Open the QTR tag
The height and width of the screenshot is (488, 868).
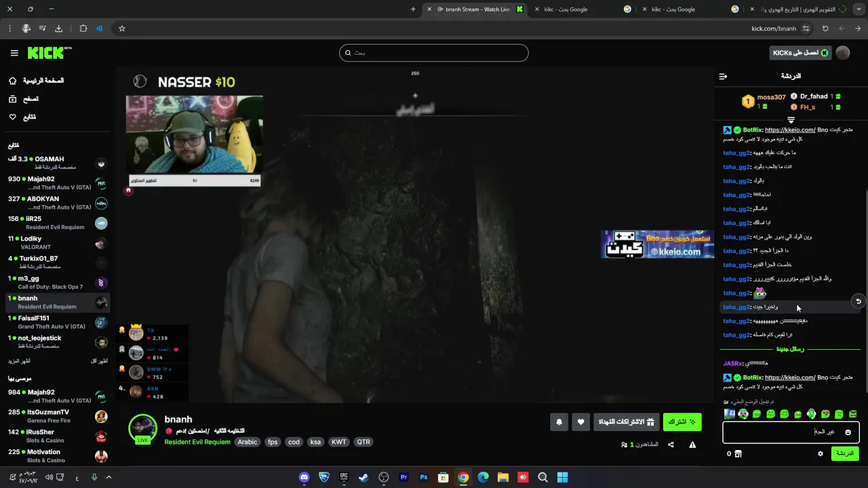pos(363,442)
